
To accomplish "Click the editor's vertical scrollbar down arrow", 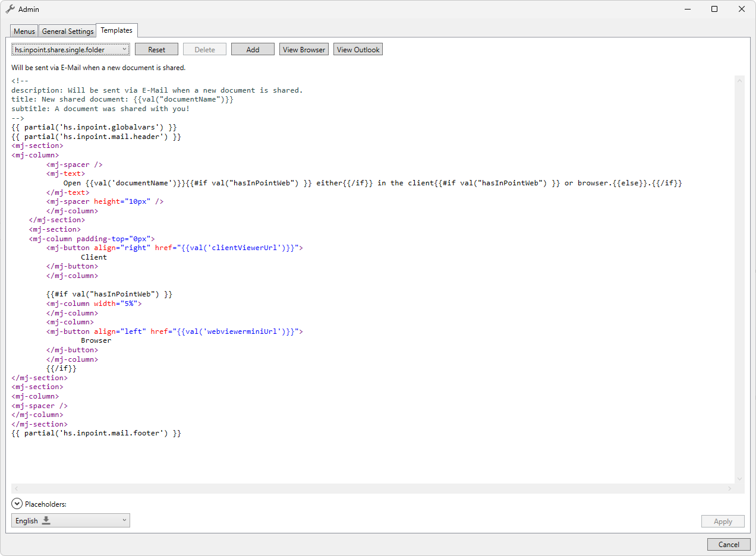I will [x=739, y=479].
